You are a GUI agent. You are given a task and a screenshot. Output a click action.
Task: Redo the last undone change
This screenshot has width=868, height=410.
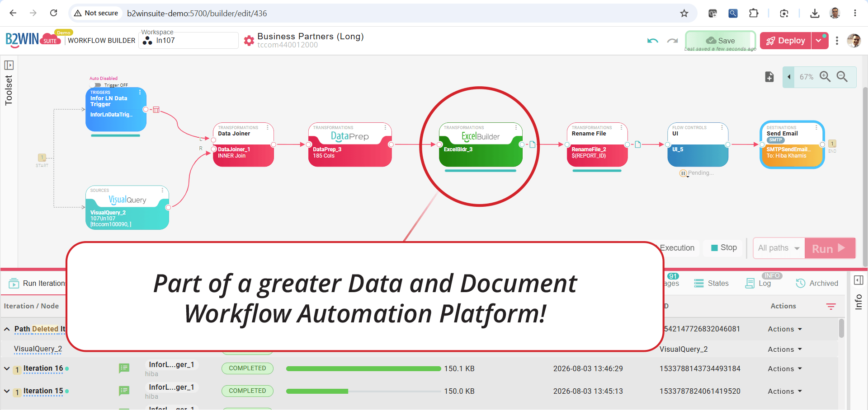(x=672, y=41)
